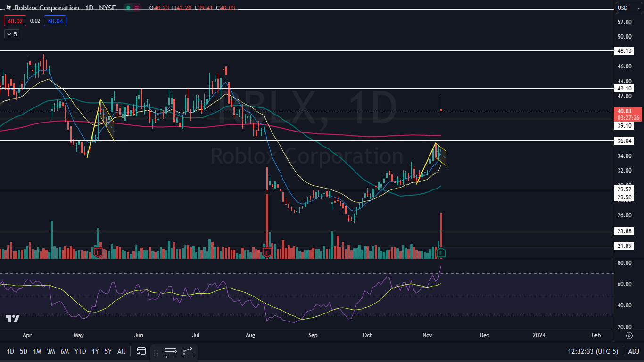Click the floating toolbar drag handle
Screen dimensions: 644x362
156,352
